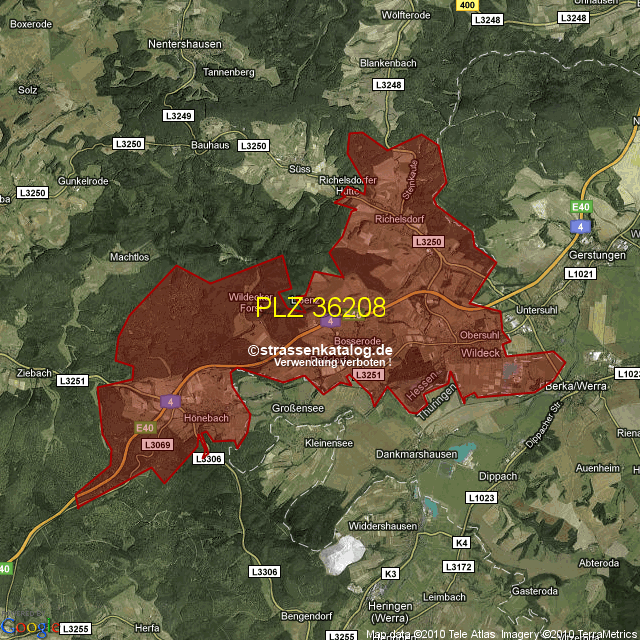Click the yellow 400 road shield
640x640 pixels.
[466, 6]
